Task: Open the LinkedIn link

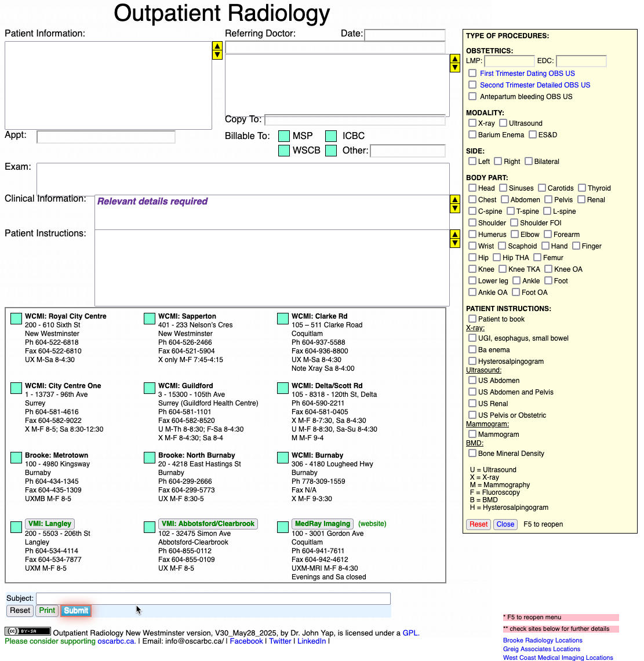Action: [x=312, y=641]
